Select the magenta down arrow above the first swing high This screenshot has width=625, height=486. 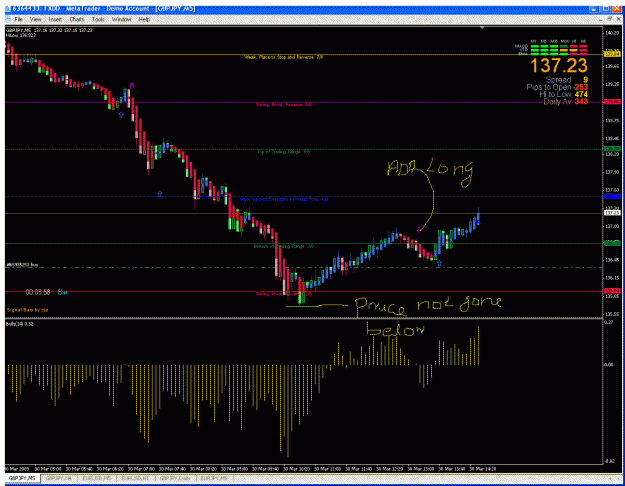[x=132, y=85]
